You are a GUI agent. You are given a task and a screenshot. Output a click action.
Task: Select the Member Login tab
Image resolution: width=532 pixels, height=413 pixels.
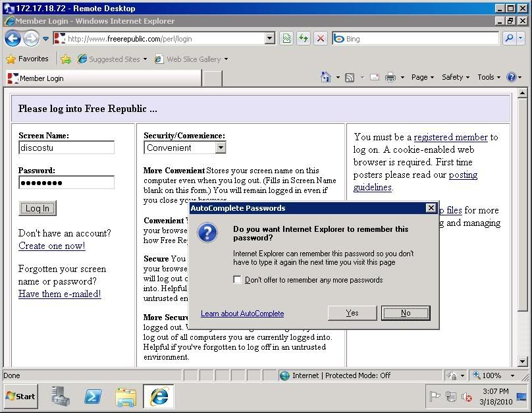click(x=103, y=78)
